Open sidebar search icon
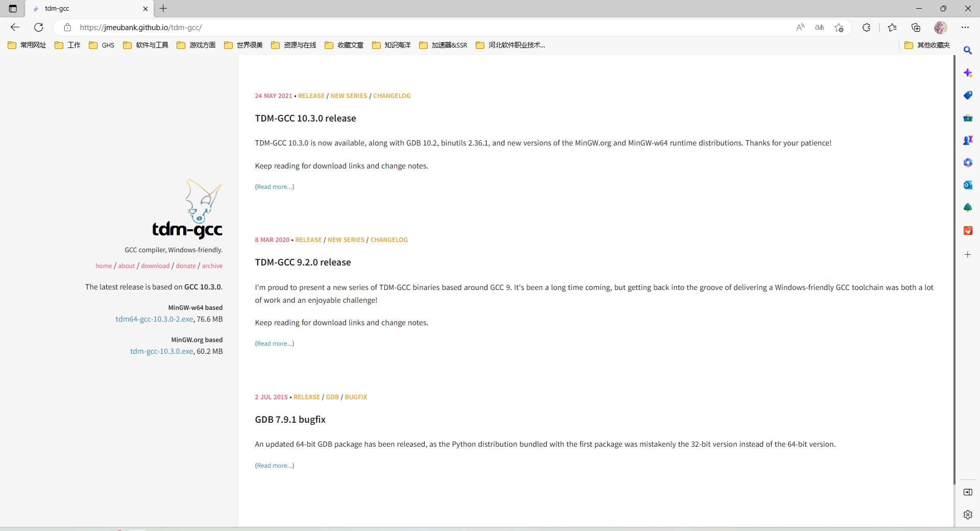The height and width of the screenshot is (531, 980). click(x=968, y=51)
